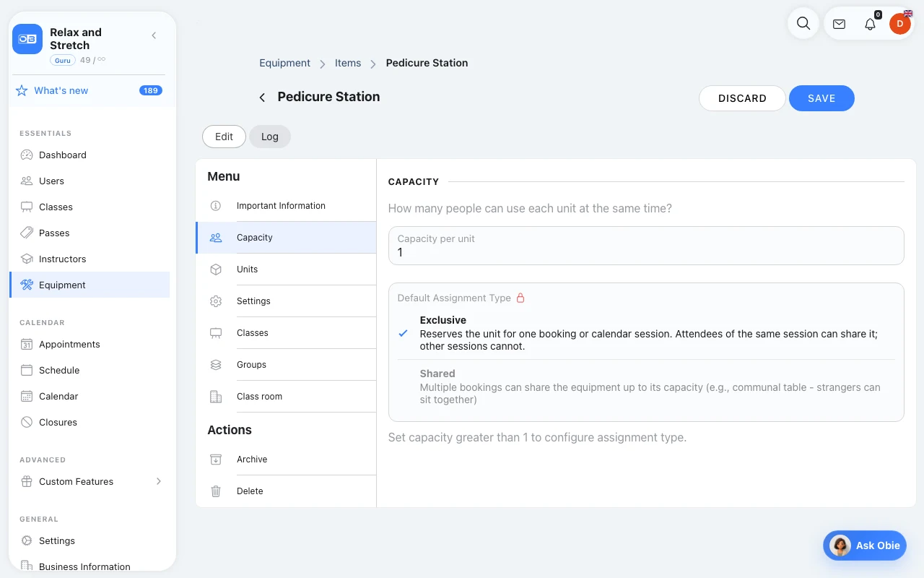Open the user avatar D menu
Screen dimensions: 924x578
tap(899, 24)
